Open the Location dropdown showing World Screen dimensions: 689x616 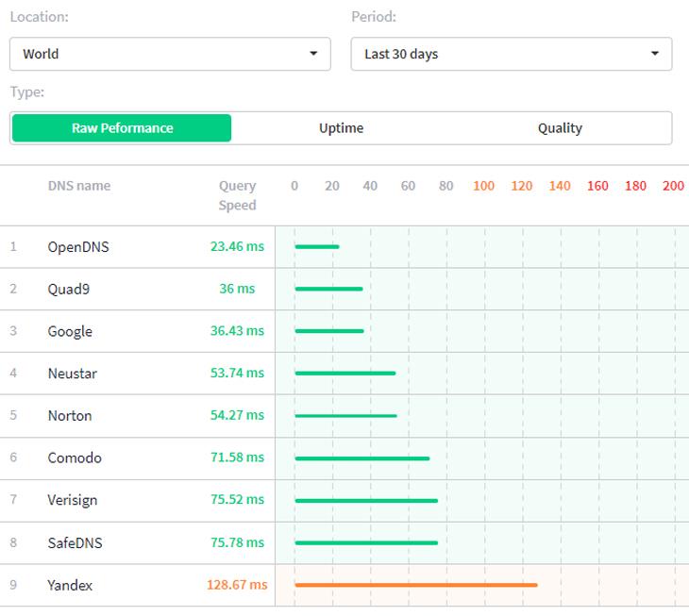pyautogui.click(x=170, y=54)
